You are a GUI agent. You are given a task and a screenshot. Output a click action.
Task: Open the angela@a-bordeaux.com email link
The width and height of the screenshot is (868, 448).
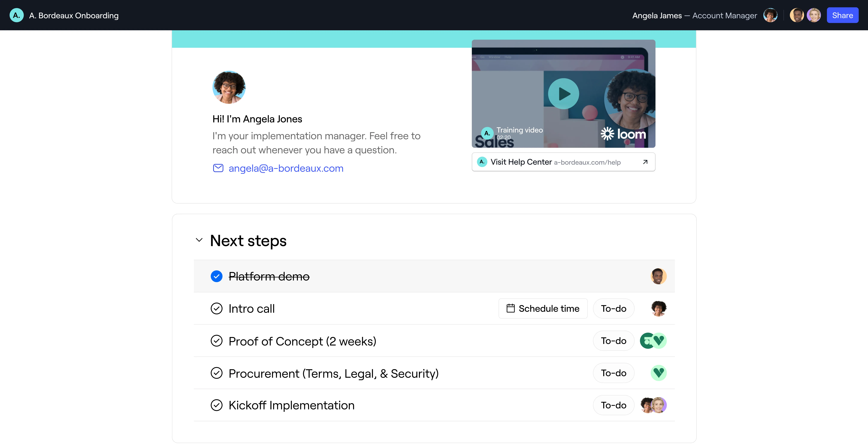(286, 168)
